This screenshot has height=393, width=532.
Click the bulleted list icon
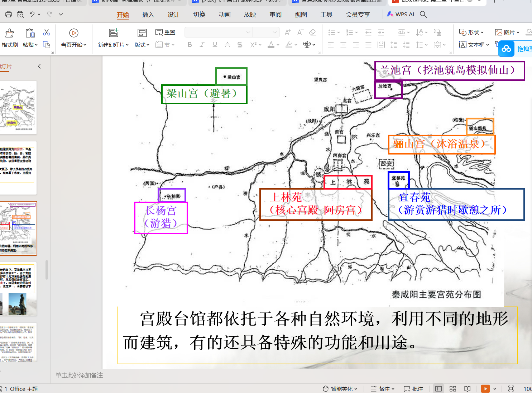pos(332,33)
